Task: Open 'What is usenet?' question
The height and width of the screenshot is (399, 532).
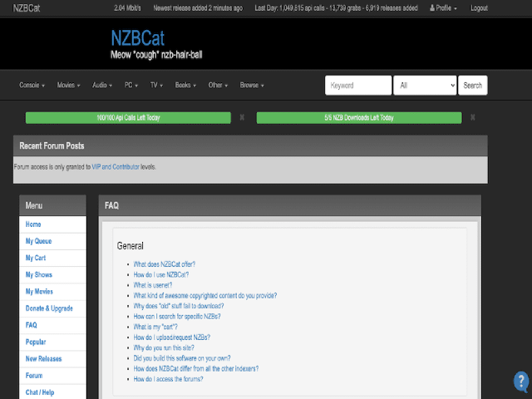Action: click(x=153, y=285)
